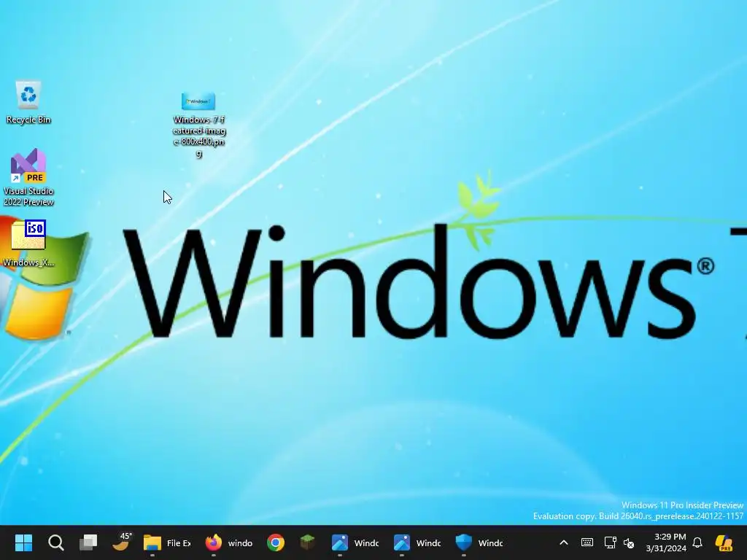Click "Windows-7-featured-image-800x400.png" file name label
Screen dimensions: 747x560
click(x=199, y=136)
